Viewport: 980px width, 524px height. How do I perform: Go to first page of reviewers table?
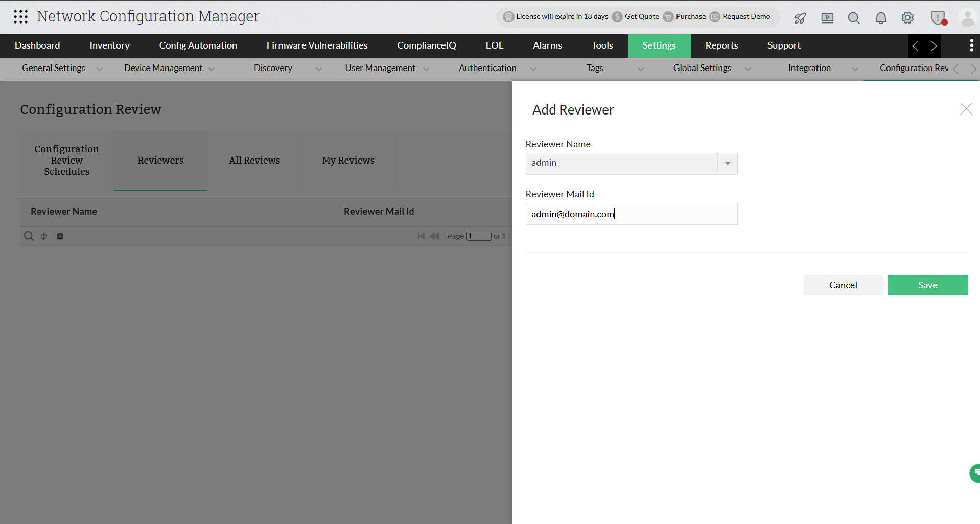coord(421,236)
